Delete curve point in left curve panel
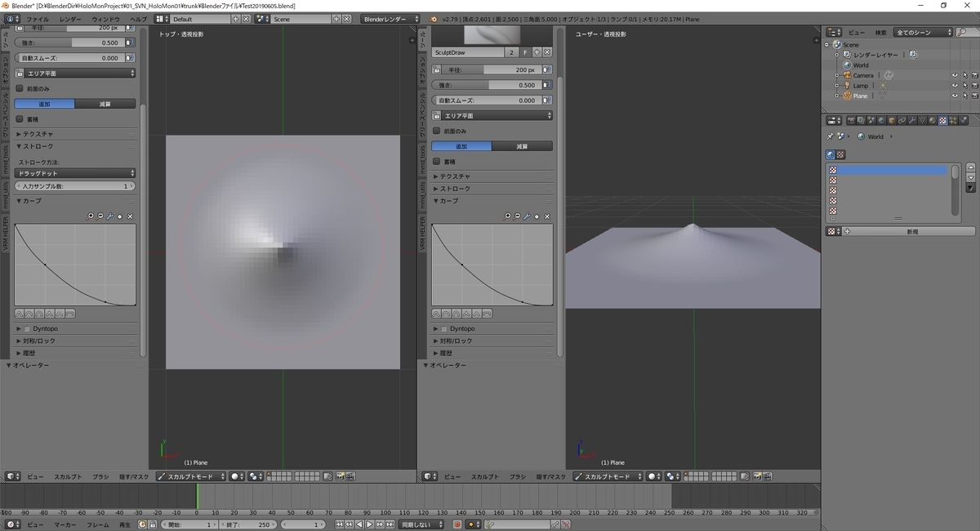This screenshot has height=531, width=980. click(130, 216)
